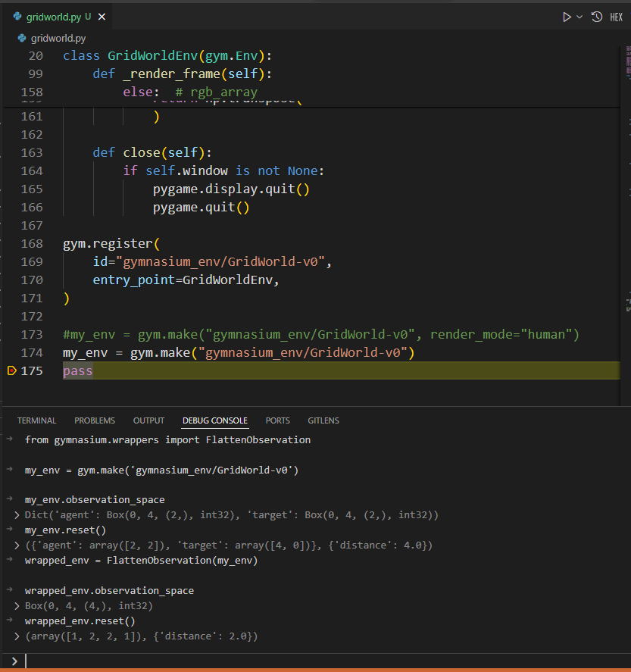Viewport: 631px width, 672px height.
Task: Select the gridworld.py editor tab
Action: pos(59,17)
